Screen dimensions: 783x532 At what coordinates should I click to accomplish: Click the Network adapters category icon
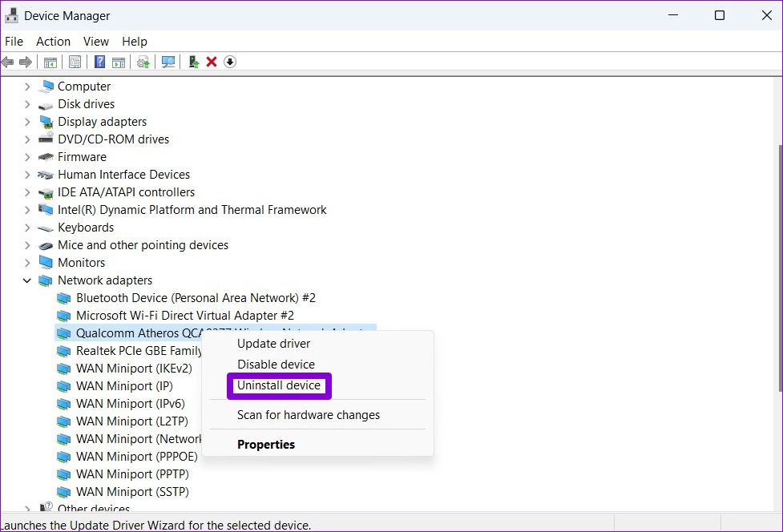(46, 280)
